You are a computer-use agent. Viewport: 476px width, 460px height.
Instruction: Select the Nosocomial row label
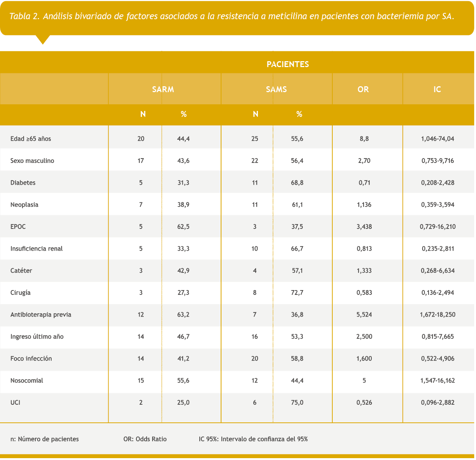pos(27,380)
